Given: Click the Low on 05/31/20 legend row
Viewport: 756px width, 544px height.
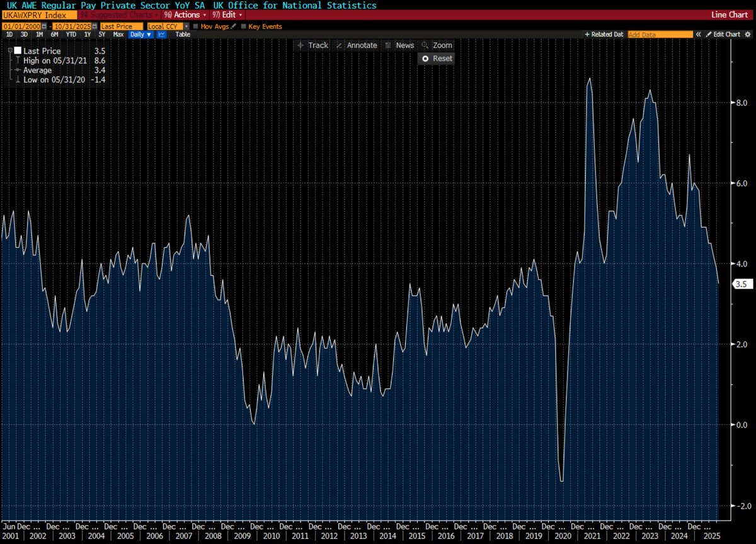Looking at the screenshot, I should pos(60,81).
